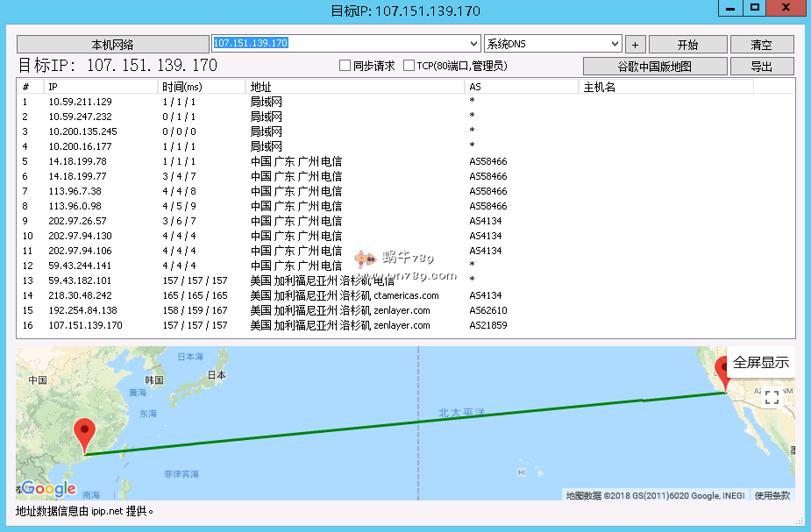Click the + button beside the DNS dropdown
Image resolution: width=811 pixels, height=532 pixels.
click(634, 44)
